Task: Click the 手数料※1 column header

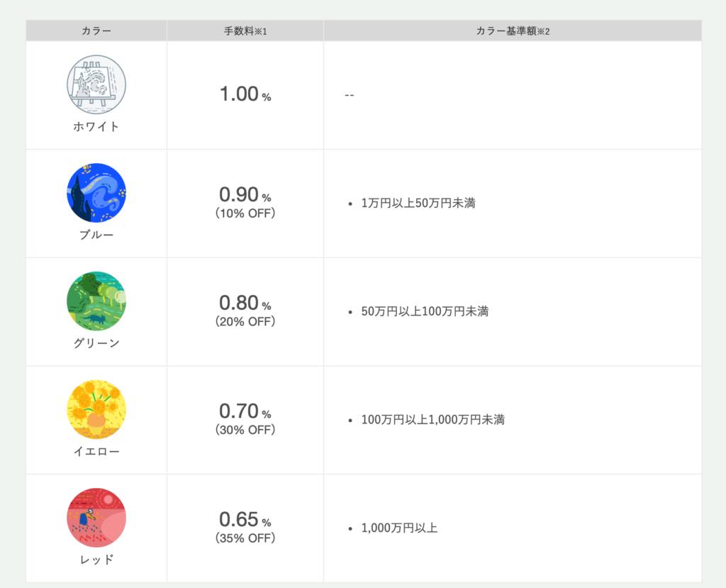Action: (245, 31)
